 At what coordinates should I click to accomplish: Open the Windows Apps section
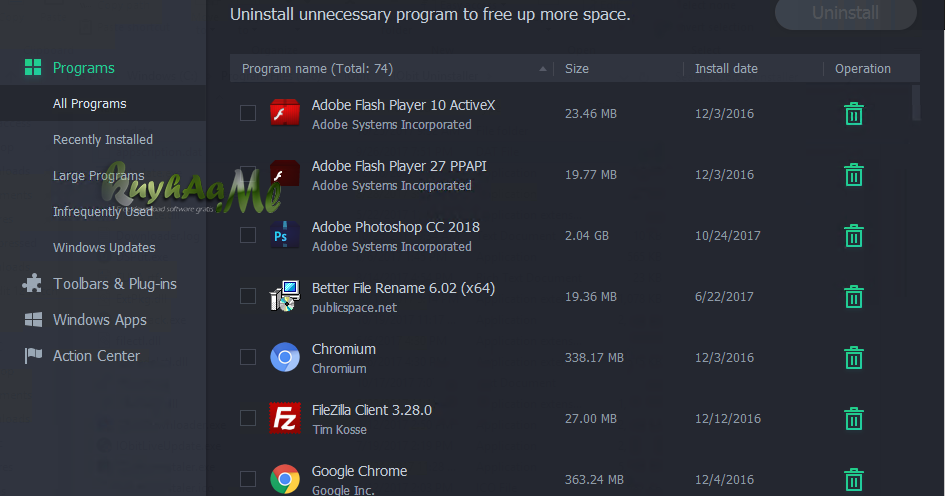point(99,319)
